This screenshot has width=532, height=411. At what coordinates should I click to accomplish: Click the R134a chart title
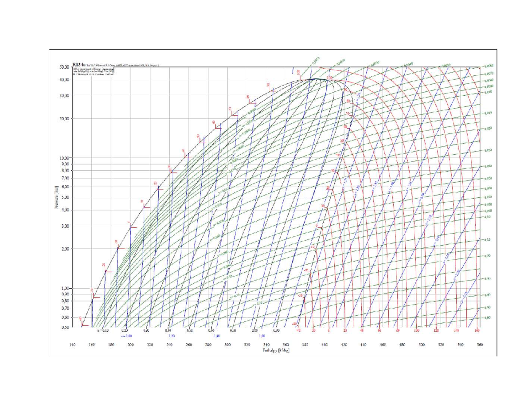(78, 64)
